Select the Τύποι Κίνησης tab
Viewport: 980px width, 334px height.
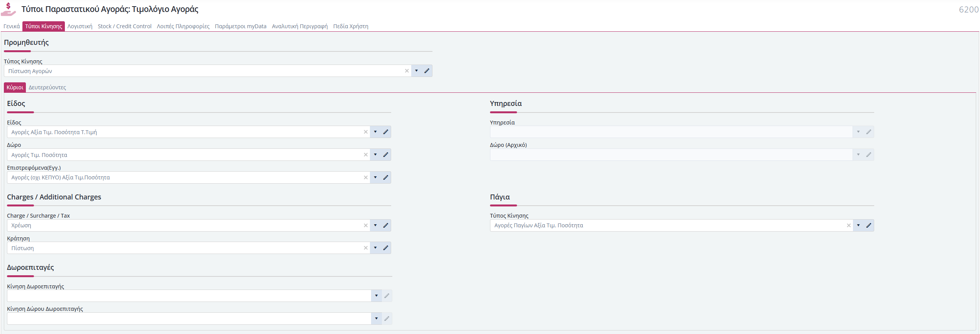click(x=44, y=26)
